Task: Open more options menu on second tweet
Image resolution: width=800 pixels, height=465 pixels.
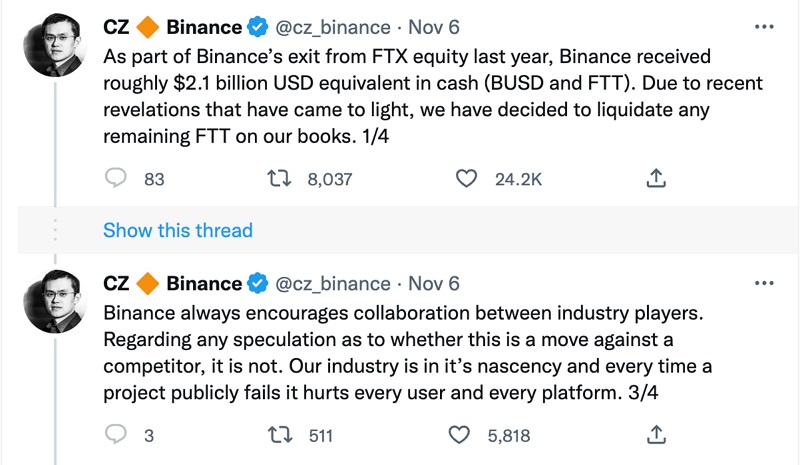Action: point(764,284)
